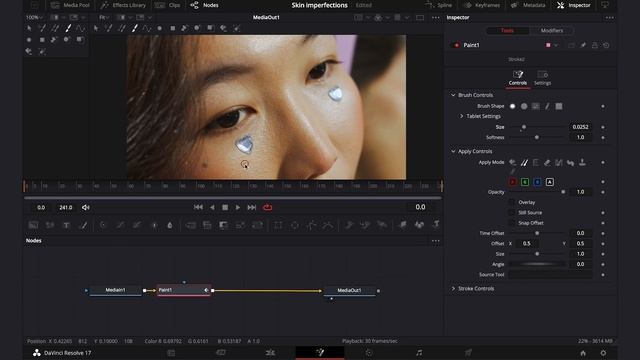Add a Text tool from the toolbar
This screenshot has width=640, height=360.
coord(66,225)
